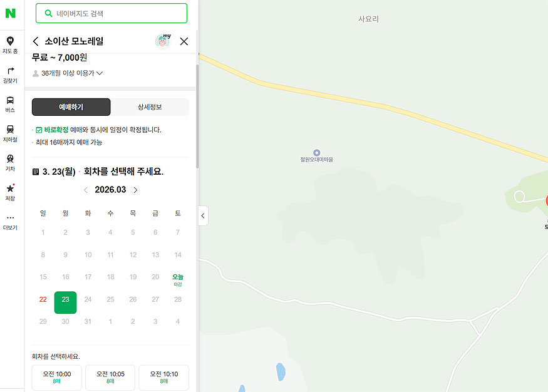Select the 오전 10:00 time slot

tap(56, 377)
